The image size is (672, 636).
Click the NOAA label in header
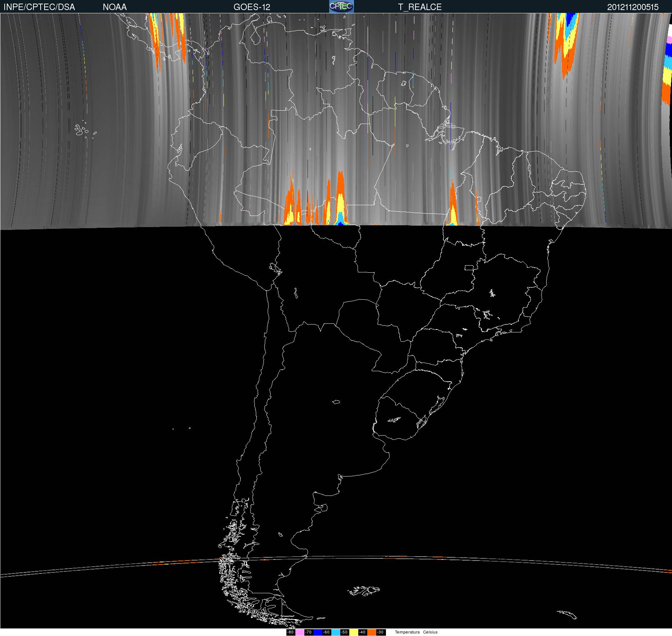pyautogui.click(x=115, y=7)
